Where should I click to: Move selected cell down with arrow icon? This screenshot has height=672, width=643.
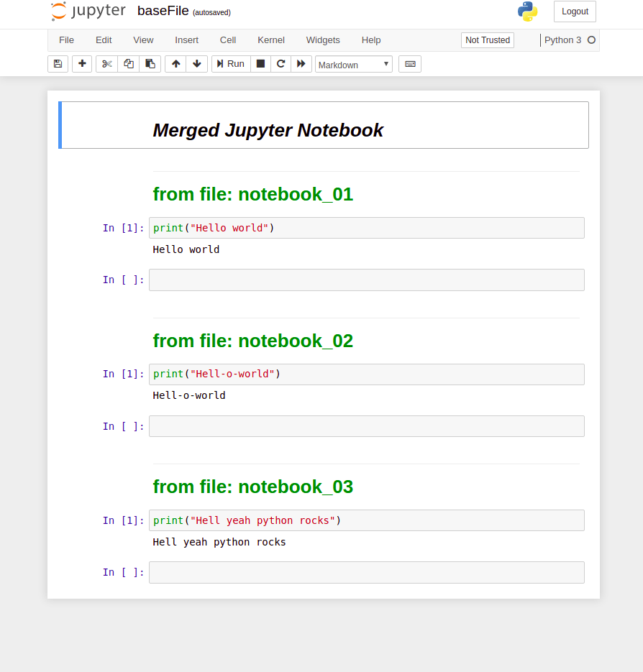click(x=196, y=64)
